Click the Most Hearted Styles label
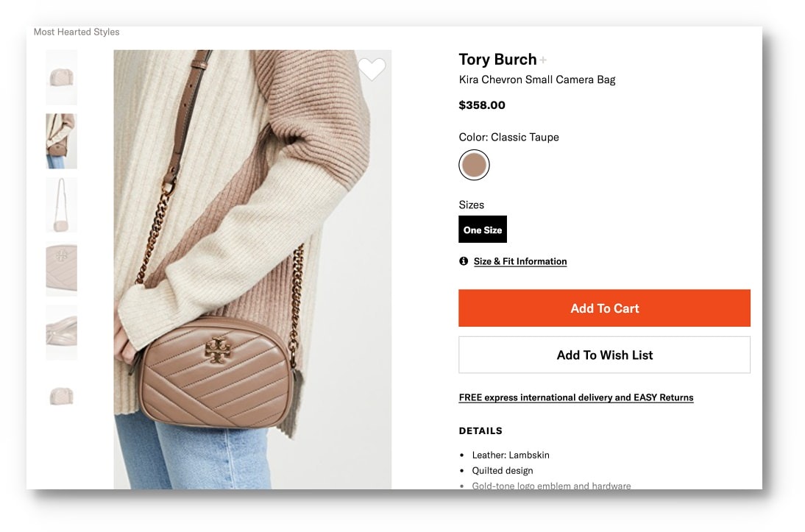Image resolution: width=805 pixels, height=532 pixels. coord(77,32)
